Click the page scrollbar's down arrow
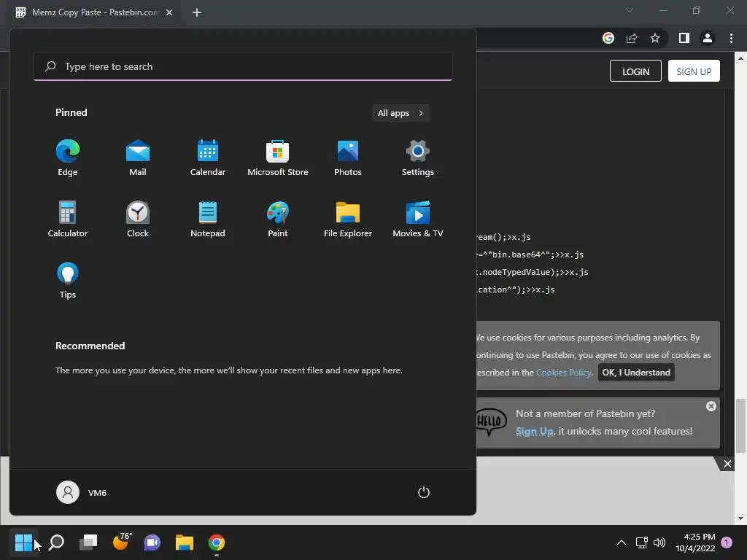Viewport: 747px width, 560px height. click(740, 518)
